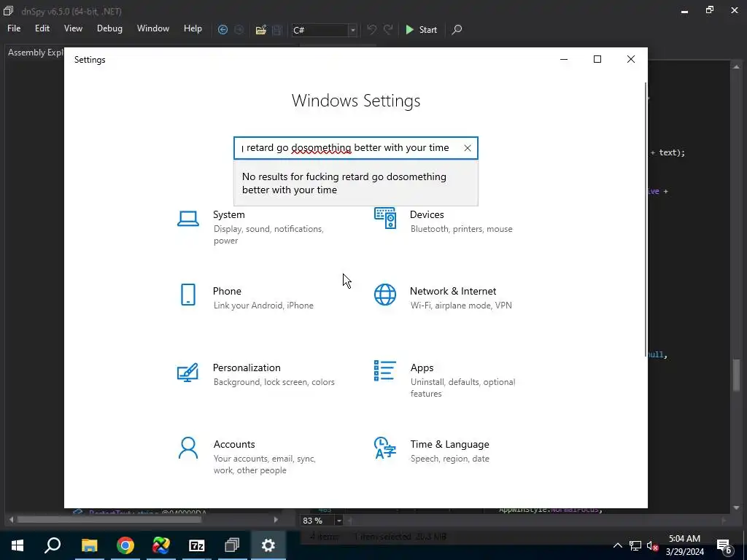Open the Debug menu in dnSpy

point(109,28)
